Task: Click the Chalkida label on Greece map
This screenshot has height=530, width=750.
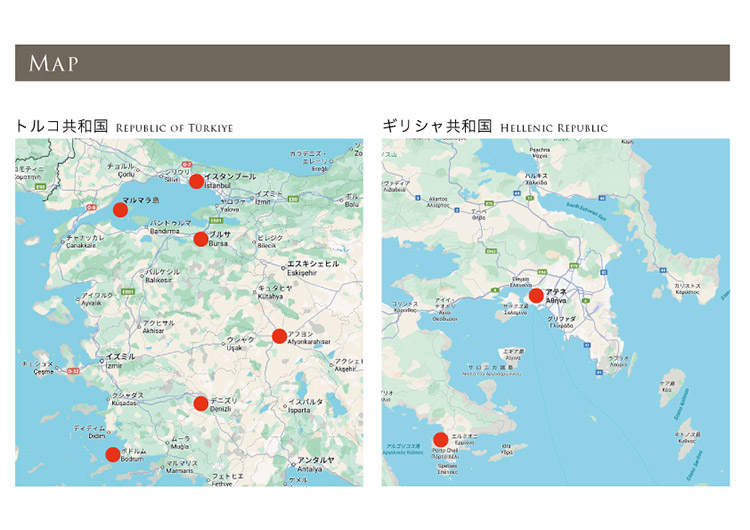Action: pos(536,178)
